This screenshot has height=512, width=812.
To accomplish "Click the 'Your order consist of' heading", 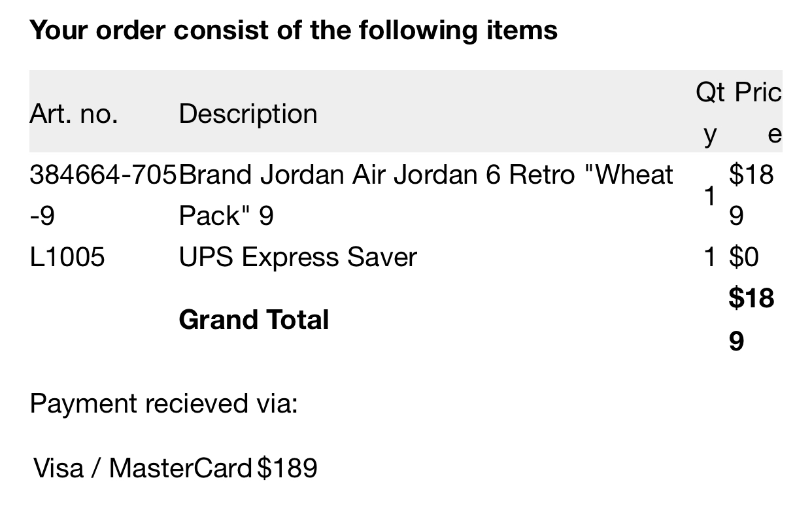I will (x=293, y=30).
